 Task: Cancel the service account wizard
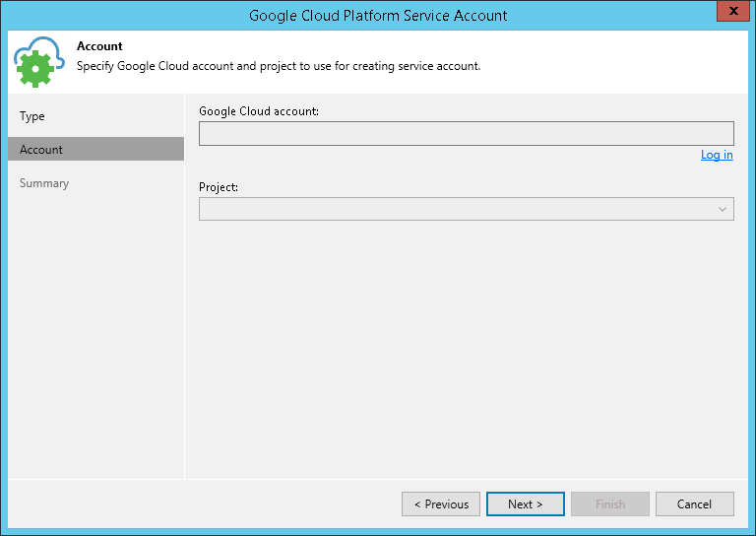(x=695, y=504)
